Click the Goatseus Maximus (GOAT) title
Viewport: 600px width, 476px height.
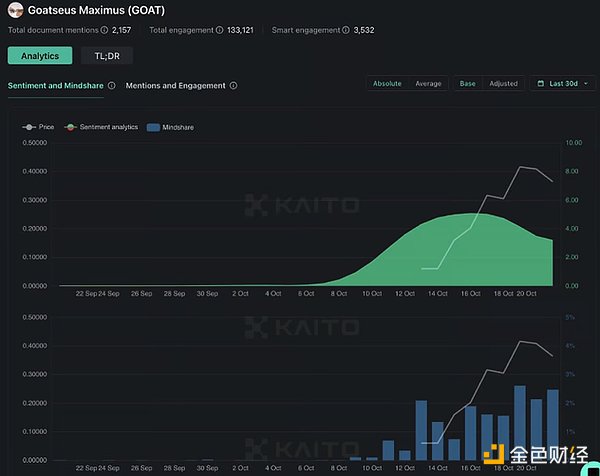pos(96,10)
